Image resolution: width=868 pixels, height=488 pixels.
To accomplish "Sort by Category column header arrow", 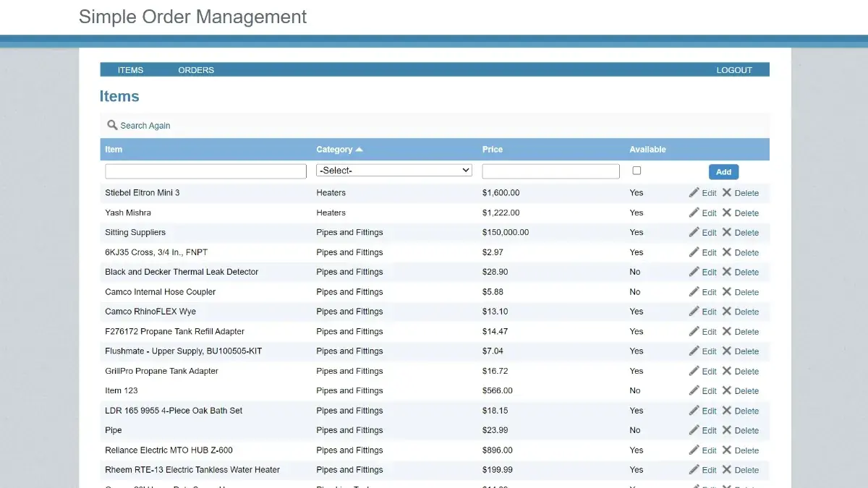I will click(359, 150).
